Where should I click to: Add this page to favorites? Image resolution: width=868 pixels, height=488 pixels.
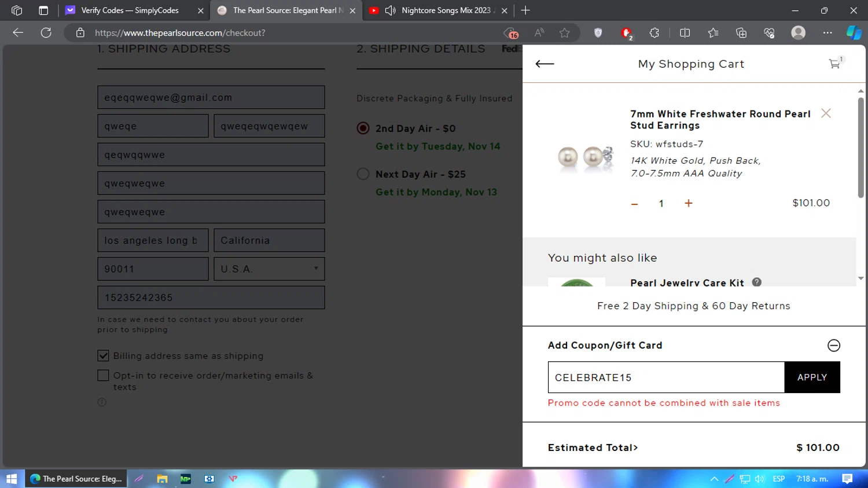(x=565, y=33)
